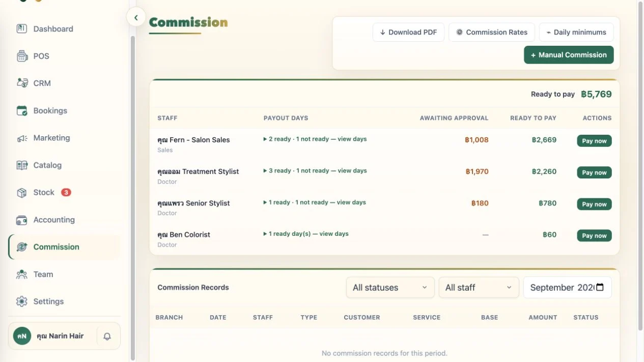This screenshot has width=644, height=362.
Task: Click the AMOUNT column header in records
Action: (x=543, y=317)
